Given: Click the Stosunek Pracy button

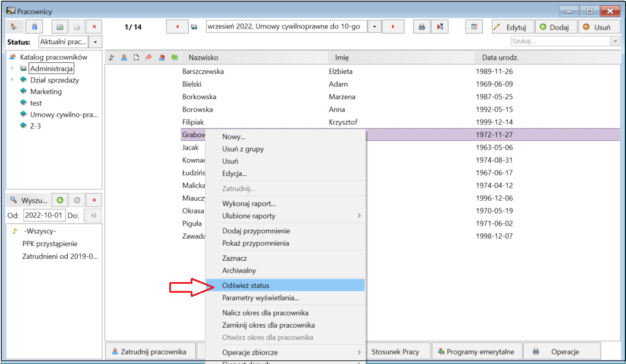Looking at the screenshot, I should click(399, 352).
